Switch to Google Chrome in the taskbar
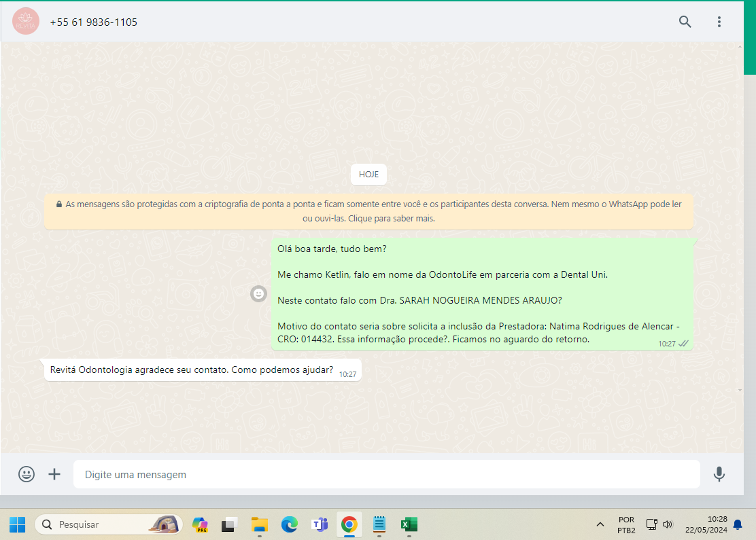Image resolution: width=756 pixels, height=540 pixels. coord(349,524)
